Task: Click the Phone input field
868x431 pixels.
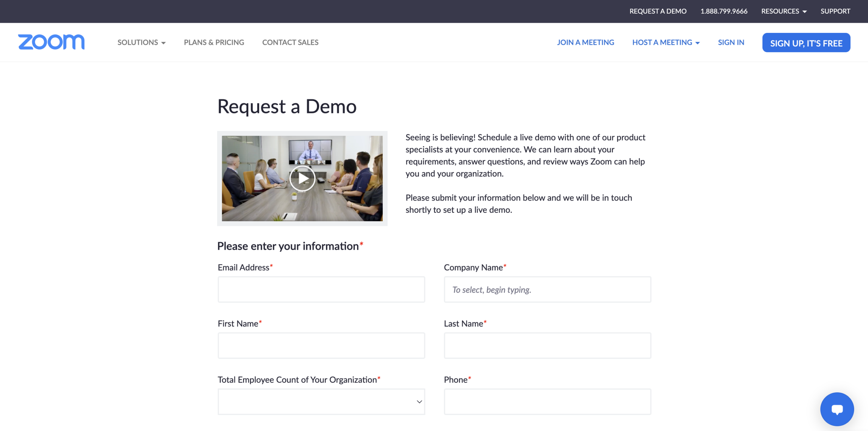Action: tap(548, 401)
